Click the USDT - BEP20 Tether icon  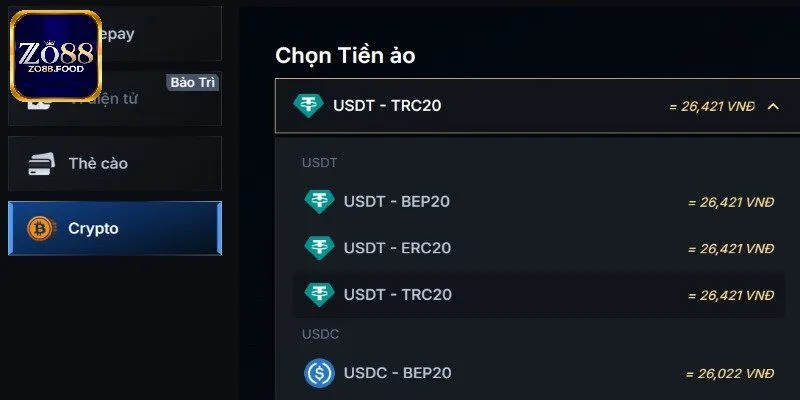click(319, 201)
